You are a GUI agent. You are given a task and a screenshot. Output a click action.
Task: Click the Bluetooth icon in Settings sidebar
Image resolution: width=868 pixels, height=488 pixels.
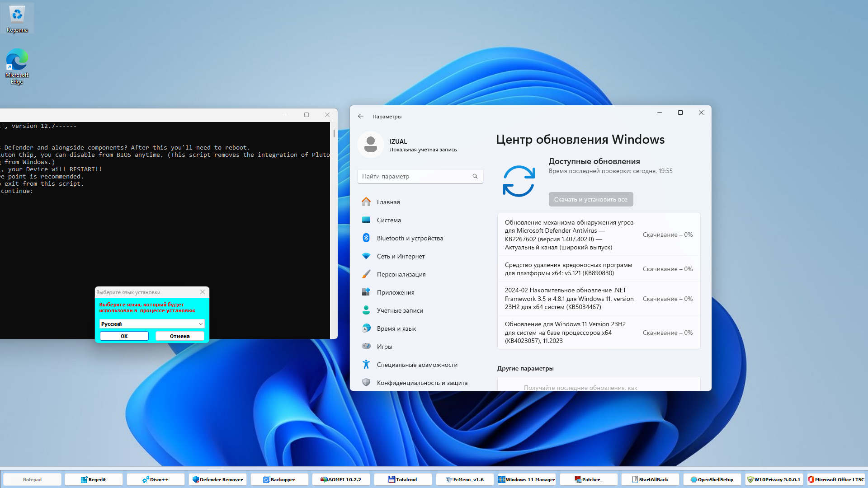(x=366, y=238)
